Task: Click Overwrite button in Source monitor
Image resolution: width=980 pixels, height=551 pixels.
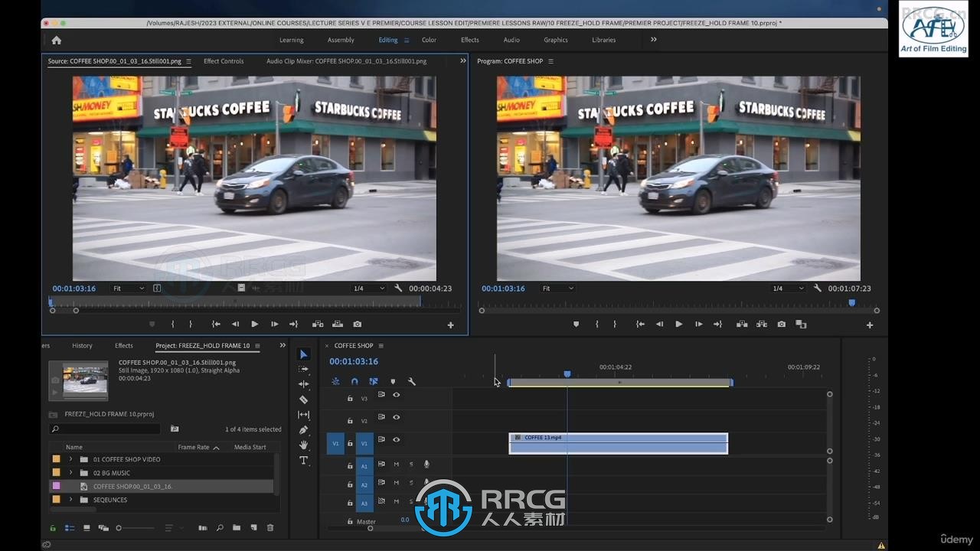Action: click(337, 324)
